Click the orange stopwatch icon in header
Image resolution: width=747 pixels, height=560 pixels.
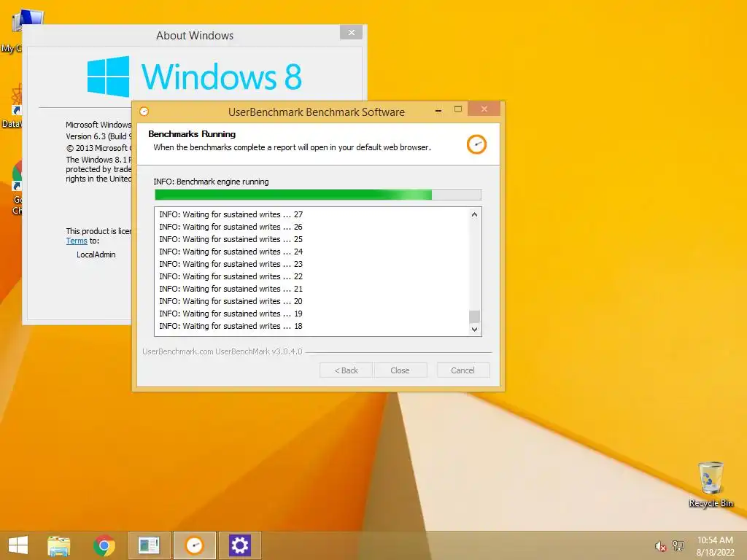[476, 144]
